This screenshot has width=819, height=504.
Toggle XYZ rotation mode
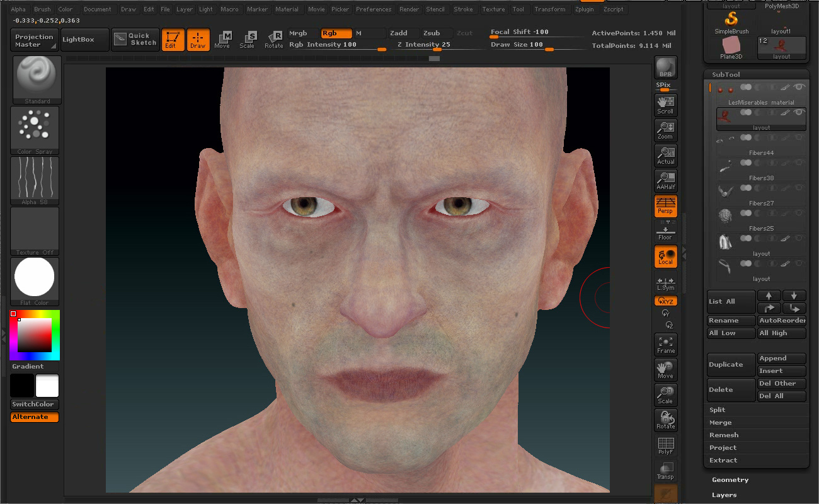coord(666,301)
